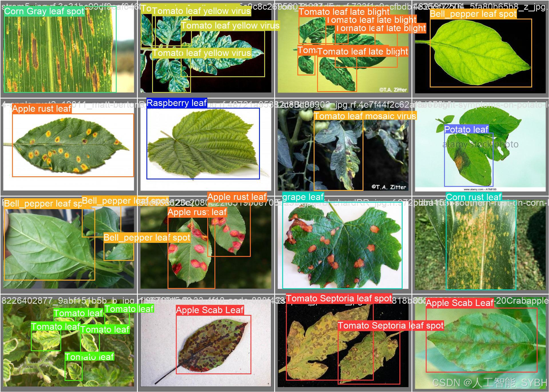Click the Raspberry leaf blue label

tap(176, 103)
